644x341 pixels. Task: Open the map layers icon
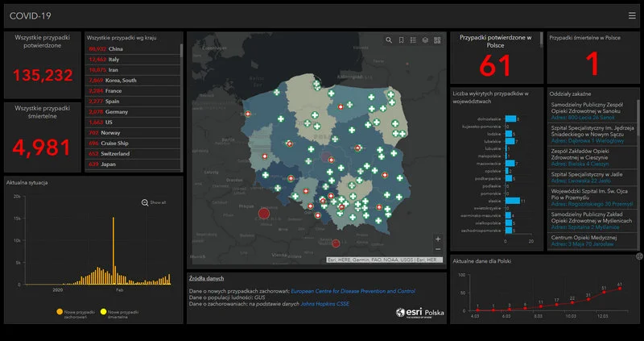pyautogui.click(x=425, y=40)
